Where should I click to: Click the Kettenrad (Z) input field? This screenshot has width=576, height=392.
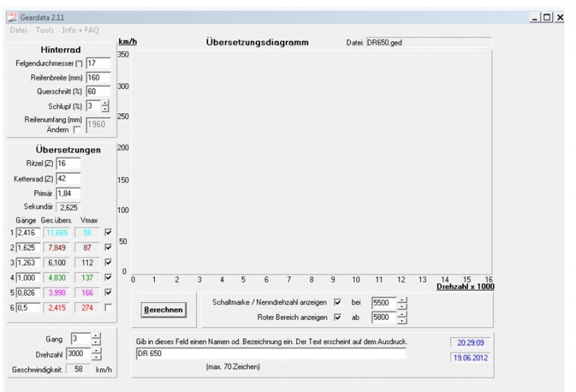point(67,178)
